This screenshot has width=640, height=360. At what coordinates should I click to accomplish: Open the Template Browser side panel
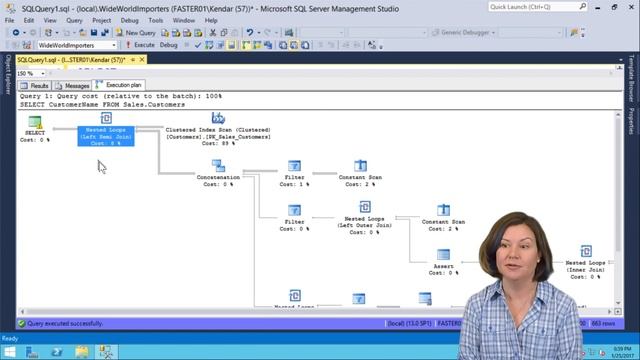(631, 78)
